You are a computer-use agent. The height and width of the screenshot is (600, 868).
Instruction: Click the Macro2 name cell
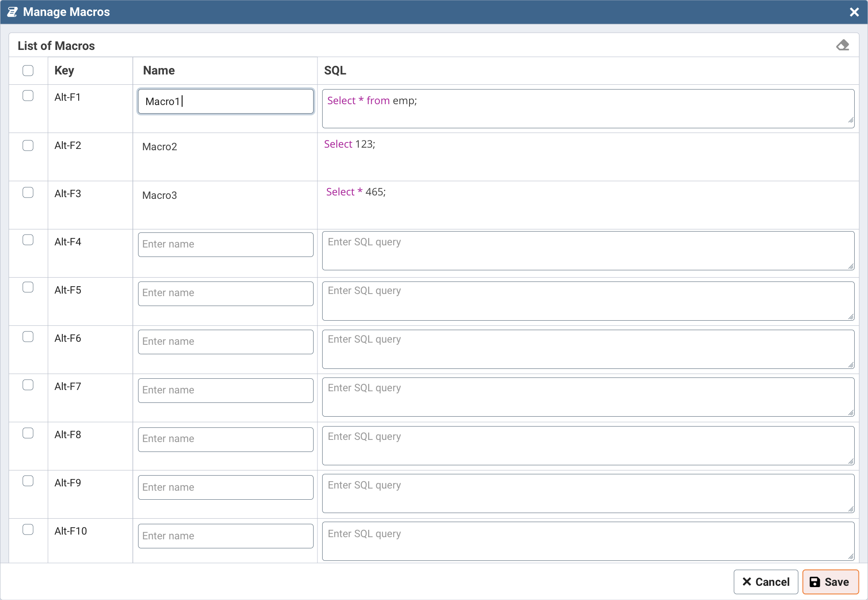(x=160, y=147)
